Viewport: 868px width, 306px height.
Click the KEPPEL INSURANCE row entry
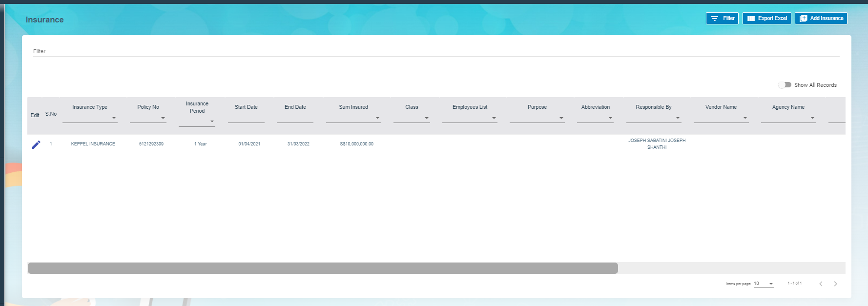93,144
